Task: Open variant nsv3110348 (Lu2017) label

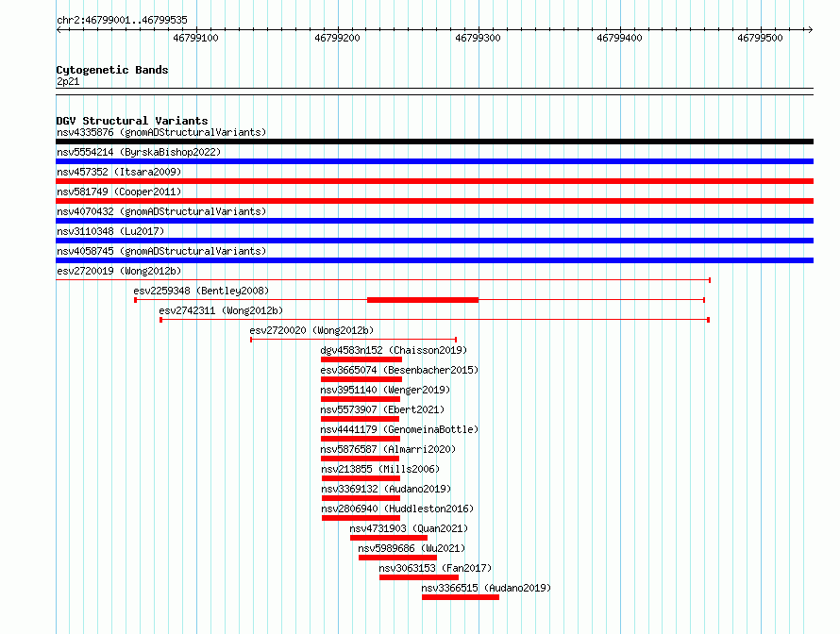Action: tap(110, 231)
